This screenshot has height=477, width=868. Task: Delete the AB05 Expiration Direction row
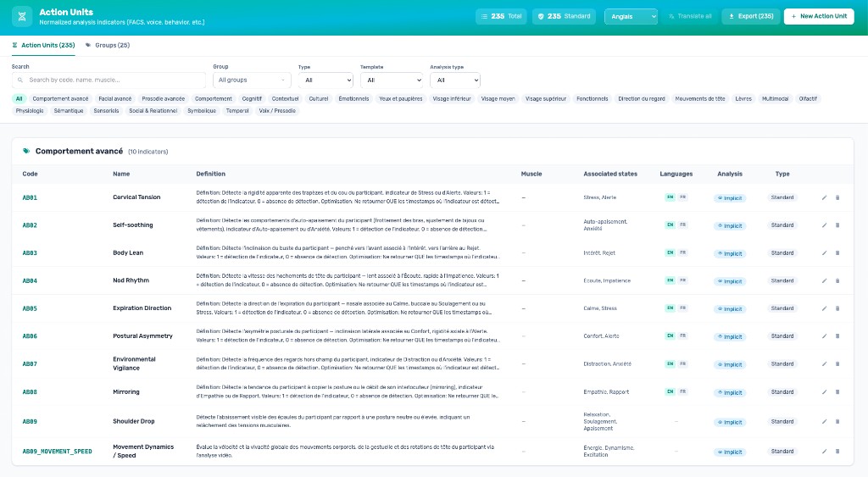837,308
